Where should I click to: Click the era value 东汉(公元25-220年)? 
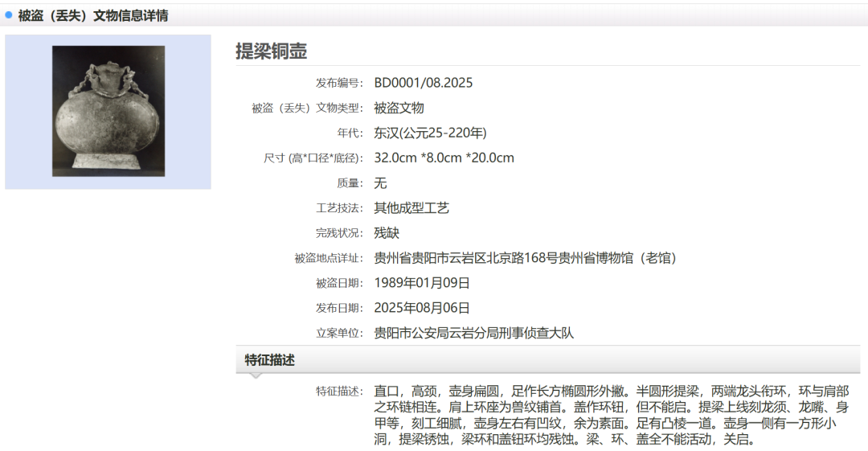[430, 133]
